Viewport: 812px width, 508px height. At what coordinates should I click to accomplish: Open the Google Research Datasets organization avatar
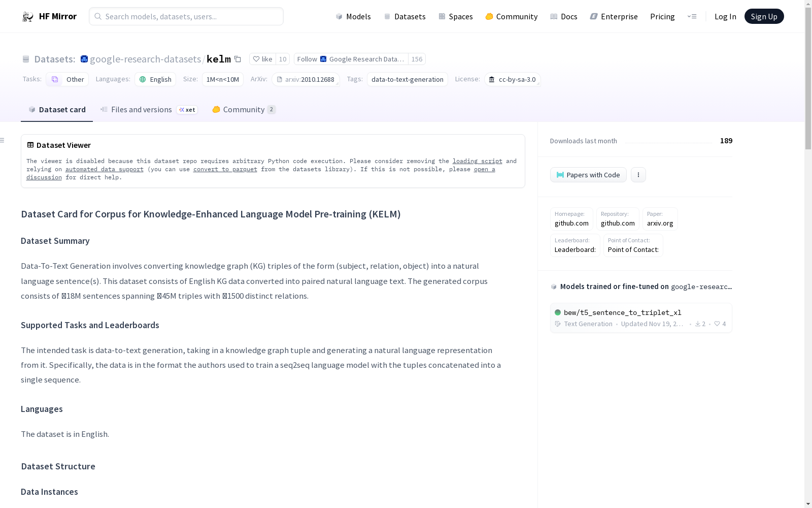pyautogui.click(x=84, y=59)
